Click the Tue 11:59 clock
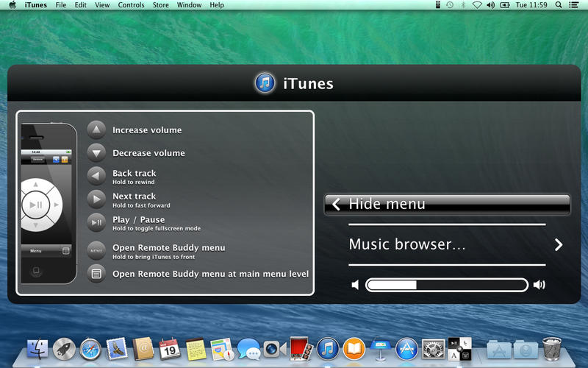Image resolution: width=588 pixels, height=368 pixels. 531,5
